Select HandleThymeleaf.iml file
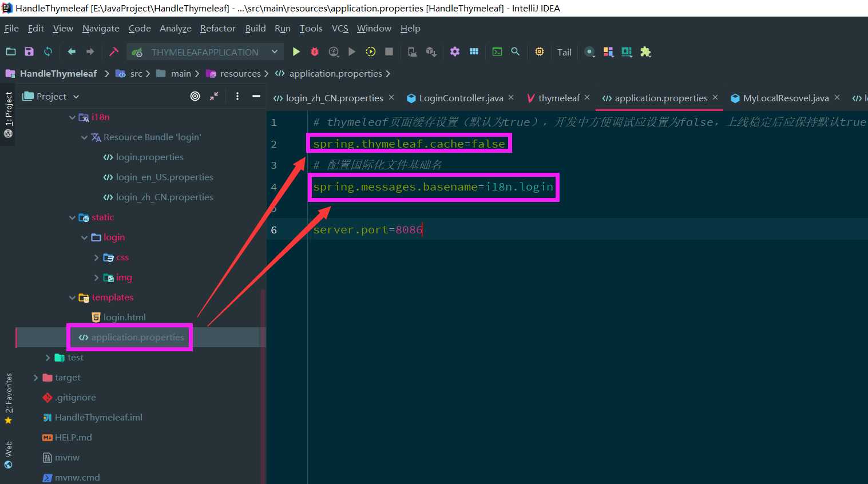Screen dimensions: 868x484 coord(98,418)
